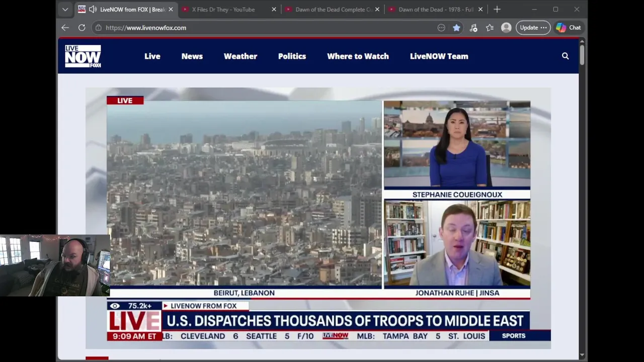Screen dimensions: 644x362
Task: Close the Dawn of the Dead 1978 tab
Action: point(480,10)
